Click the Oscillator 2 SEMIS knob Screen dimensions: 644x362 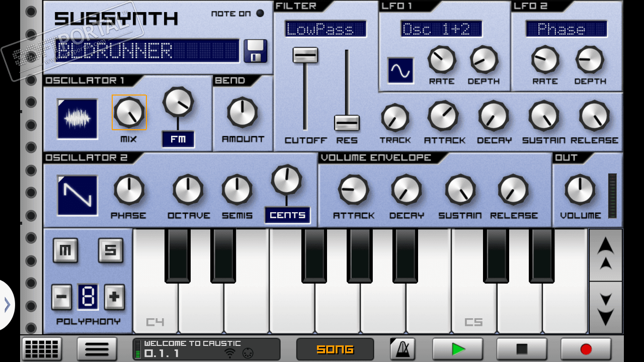(x=237, y=190)
